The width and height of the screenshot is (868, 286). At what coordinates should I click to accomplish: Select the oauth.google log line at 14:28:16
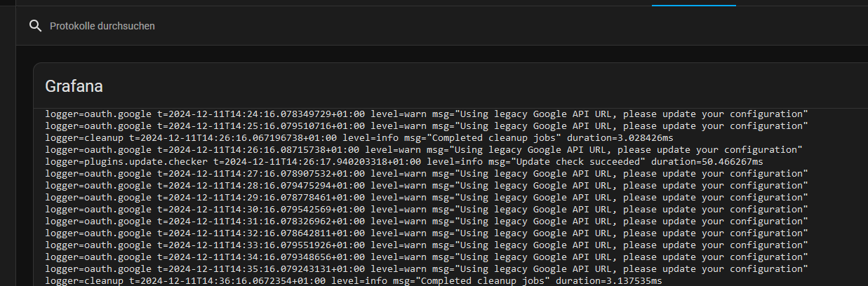tap(427, 185)
